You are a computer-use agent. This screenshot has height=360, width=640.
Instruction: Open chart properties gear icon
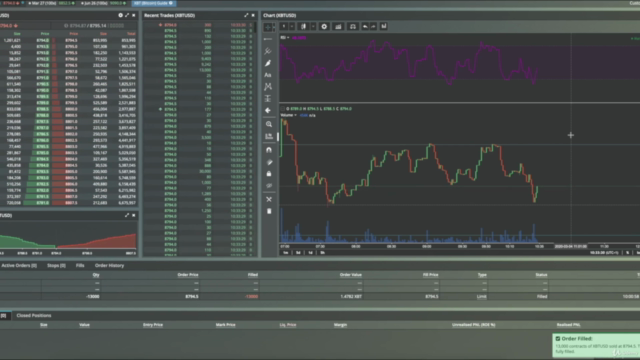tap(324, 27)
